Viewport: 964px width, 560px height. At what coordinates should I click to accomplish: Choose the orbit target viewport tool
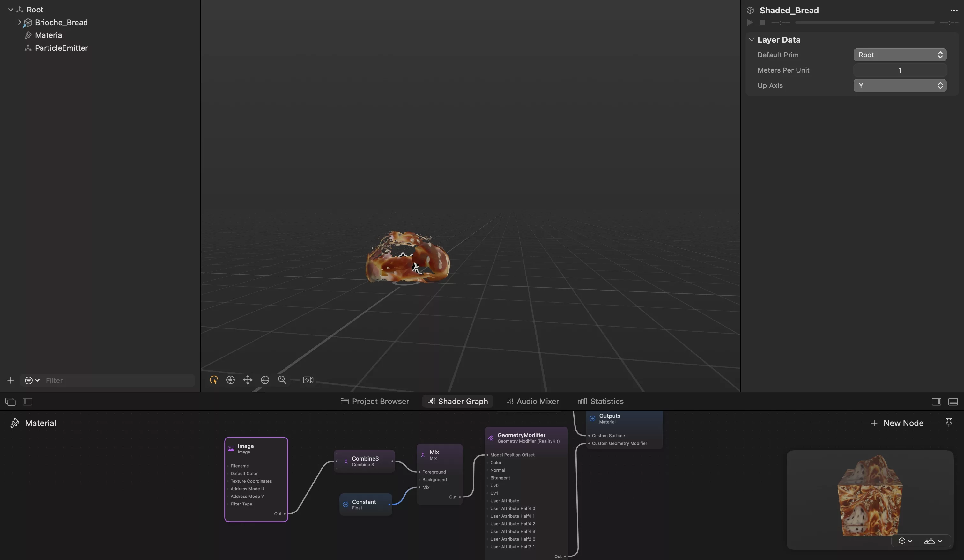pyautogui.click(x=231, y=380)
